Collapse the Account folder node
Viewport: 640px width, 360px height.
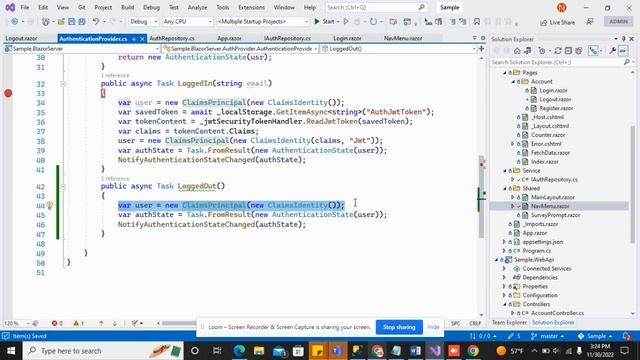pos(513,82)
